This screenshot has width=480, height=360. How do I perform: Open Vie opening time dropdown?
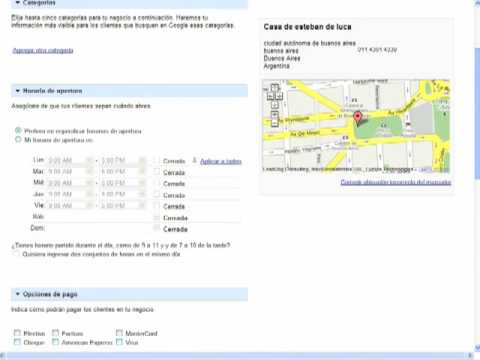point(70,206)
